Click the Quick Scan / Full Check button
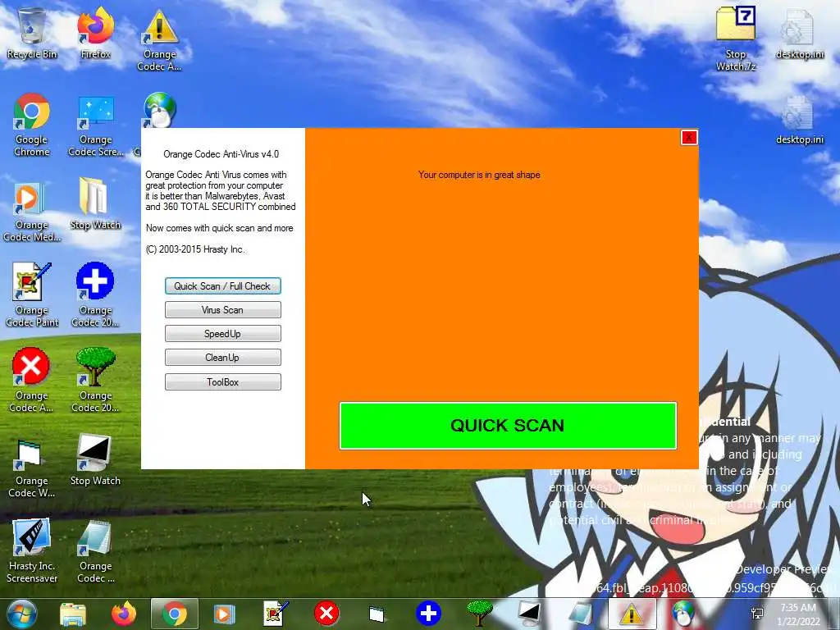840x630 pixels. click(x=223, y=286)
